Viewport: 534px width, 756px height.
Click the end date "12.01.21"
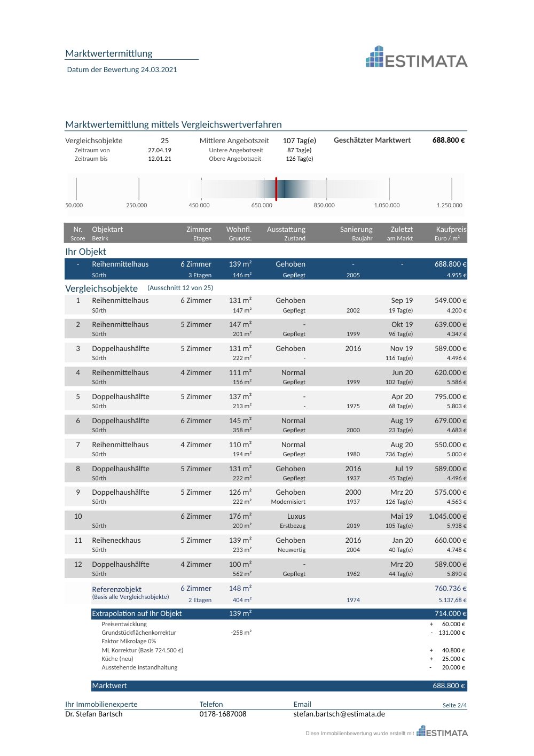point(160,159)
